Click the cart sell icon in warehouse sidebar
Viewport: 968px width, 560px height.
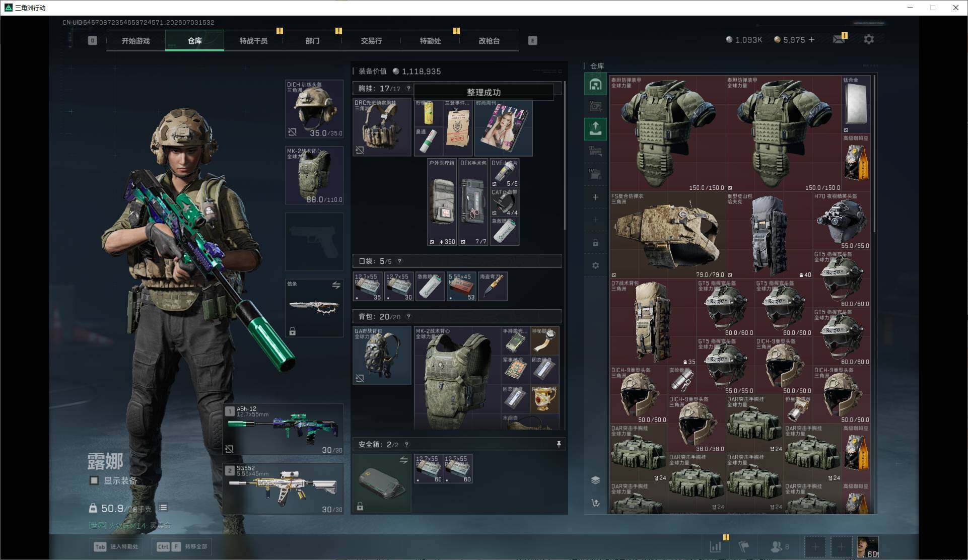coord(595,503)
